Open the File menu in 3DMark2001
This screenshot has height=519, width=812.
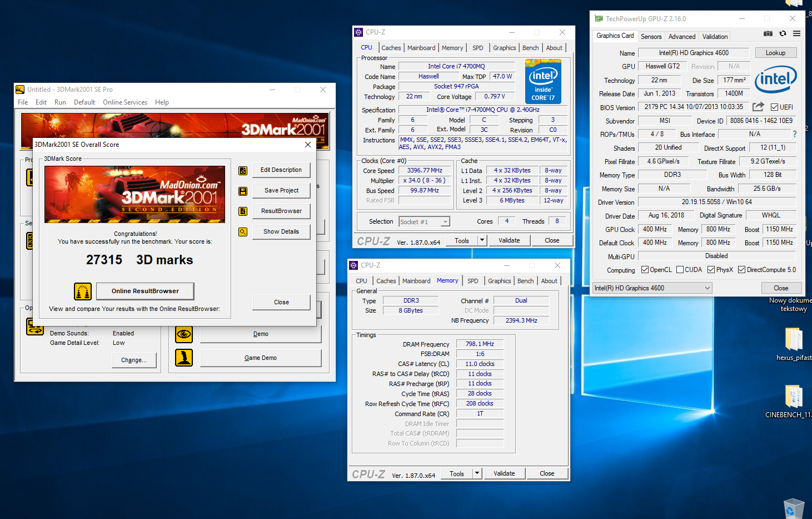coord(23,102)
